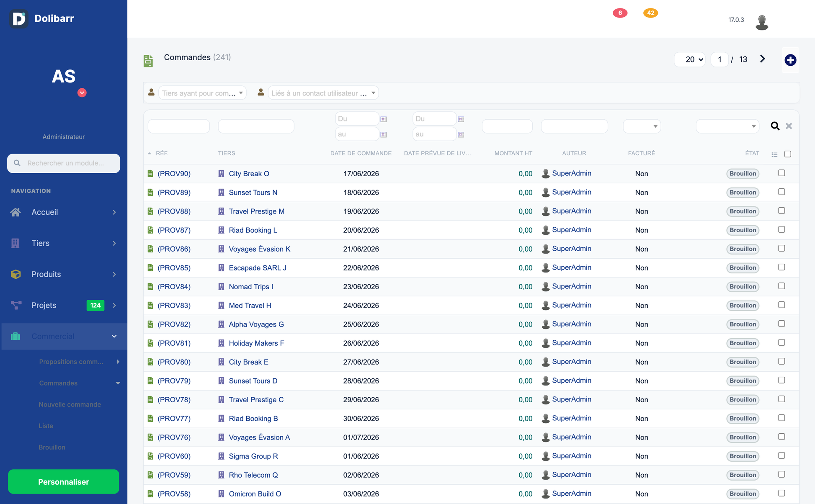The image size is (815, 504).
Task: Check the box for order PROV90
Action: (781, 173)
